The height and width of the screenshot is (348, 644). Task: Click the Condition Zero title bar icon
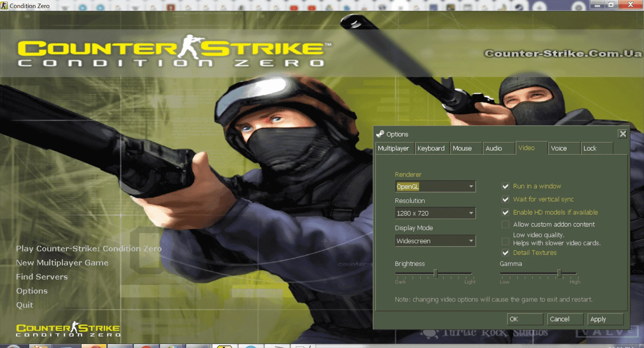(x=4, y=5)
